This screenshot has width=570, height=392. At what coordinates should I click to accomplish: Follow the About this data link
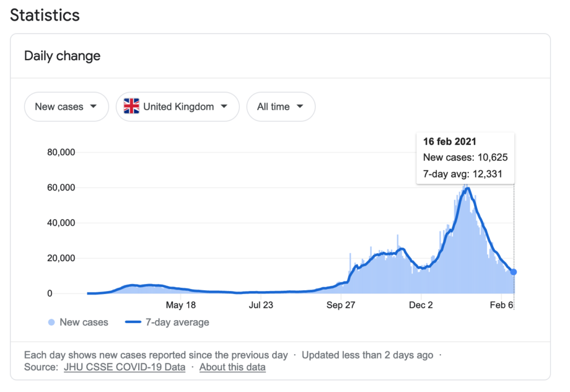[x=232, y=367]
